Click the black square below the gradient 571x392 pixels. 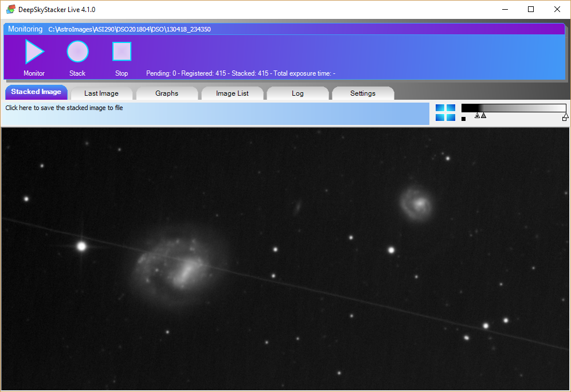coord(463,119)
